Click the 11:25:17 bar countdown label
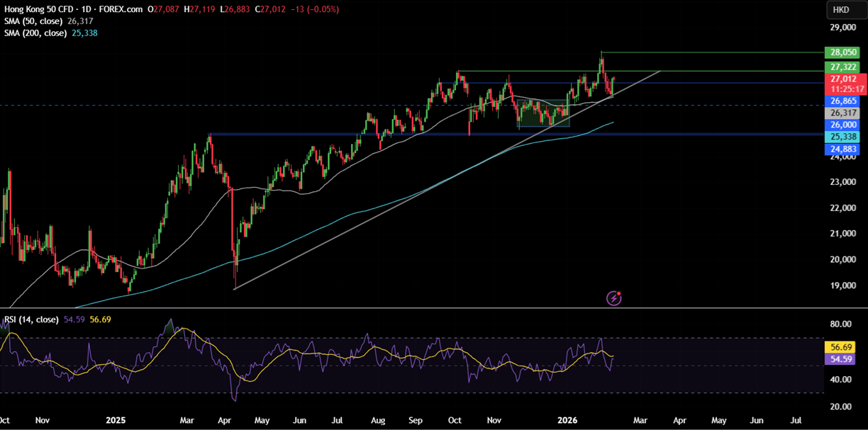The image size is (868, 430). pos(842,89)
